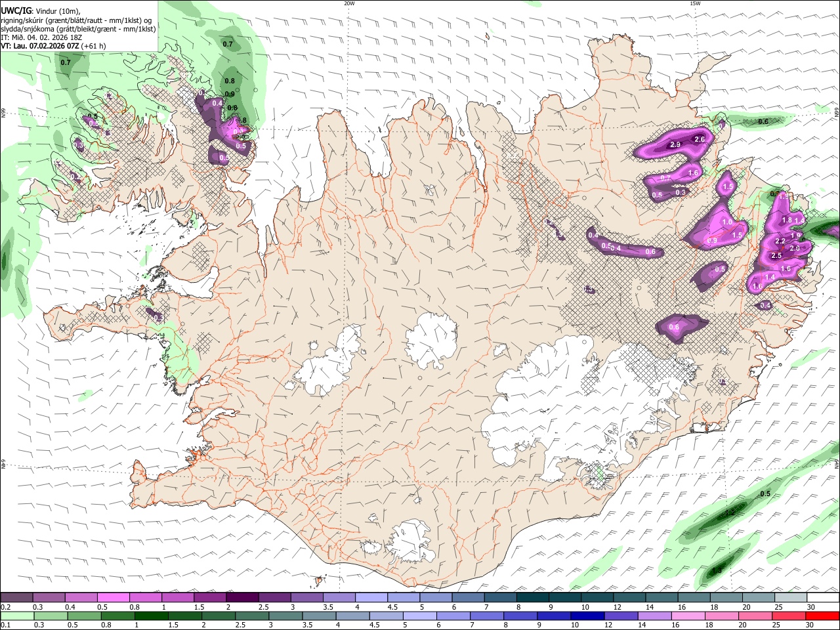The height and width of the screenshot is (630, 840).
Task: Pick the light lavender swatch starting at 4, upper row
Action: coord(371,598)
